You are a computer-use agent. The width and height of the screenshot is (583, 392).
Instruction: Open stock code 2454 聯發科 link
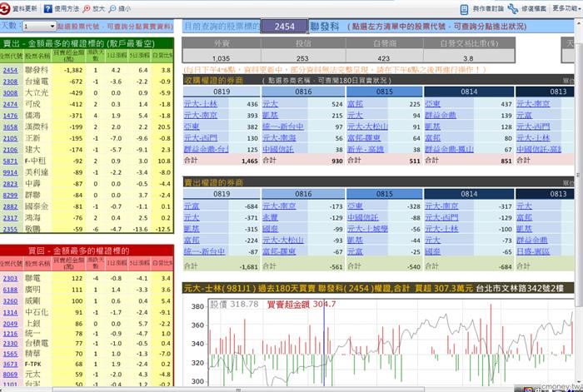[10, 70]
